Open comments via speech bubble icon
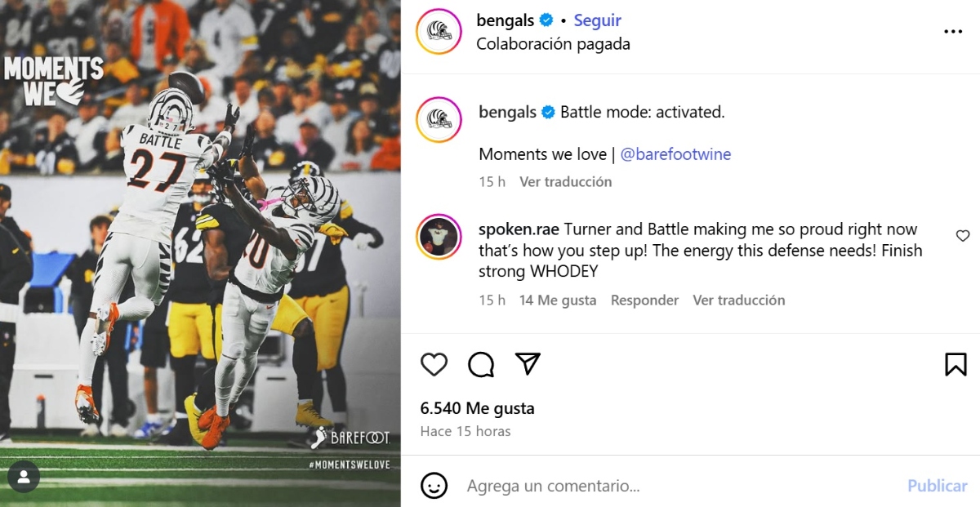Image resolution: width=980 pixels, height=507 pixels. pos(481,364)
